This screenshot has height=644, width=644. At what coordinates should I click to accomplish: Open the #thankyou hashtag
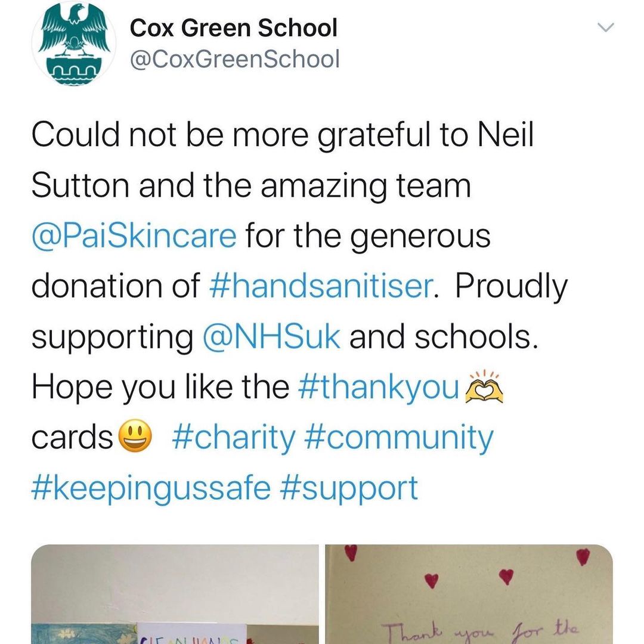pos(379,386)
